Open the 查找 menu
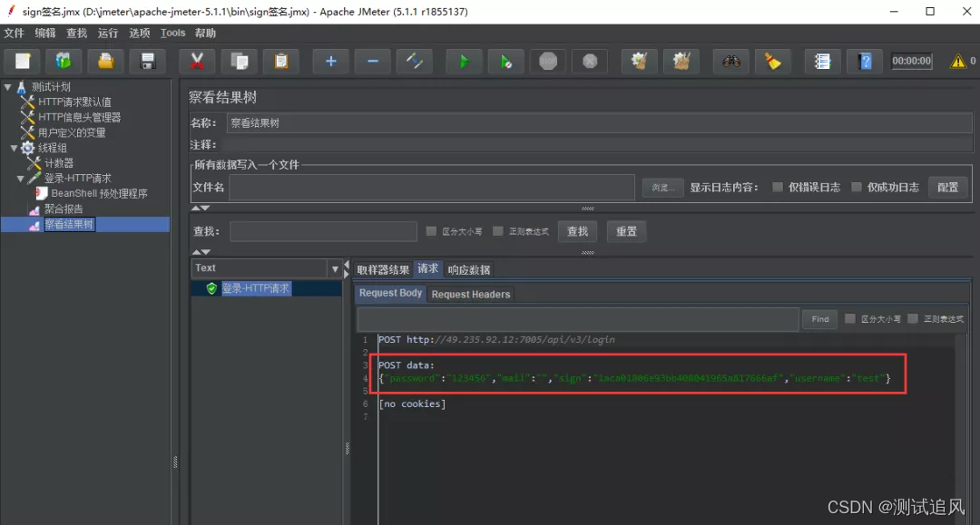Viewport: 980px width, 525px height. (76, 33)
